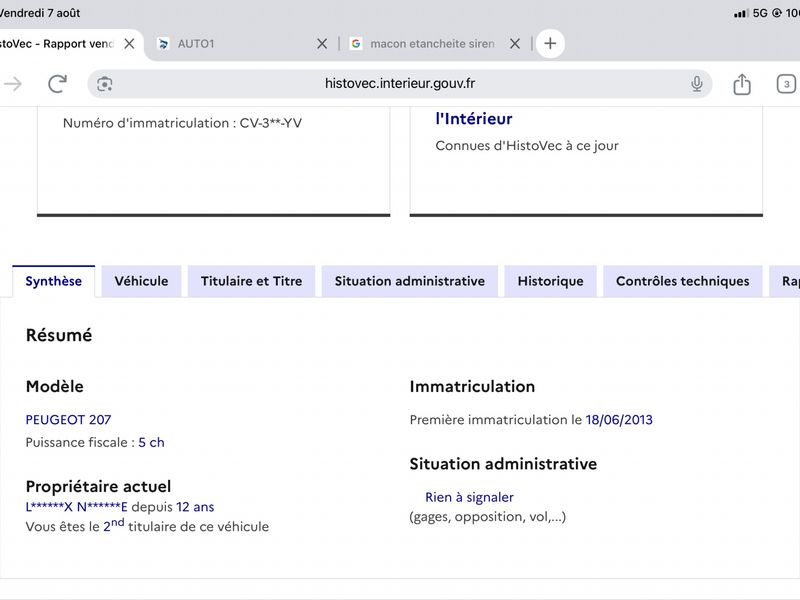The height and width of the screenshot is (600, 800).
Task: Click the 18/06/2013 registration date
Action: pos(619,420)
